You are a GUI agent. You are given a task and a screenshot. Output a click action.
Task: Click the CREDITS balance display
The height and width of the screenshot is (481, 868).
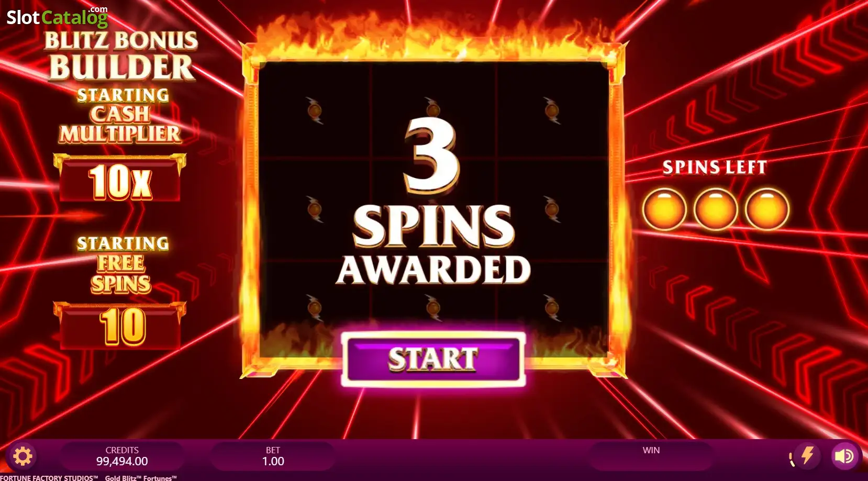(122, 456)
